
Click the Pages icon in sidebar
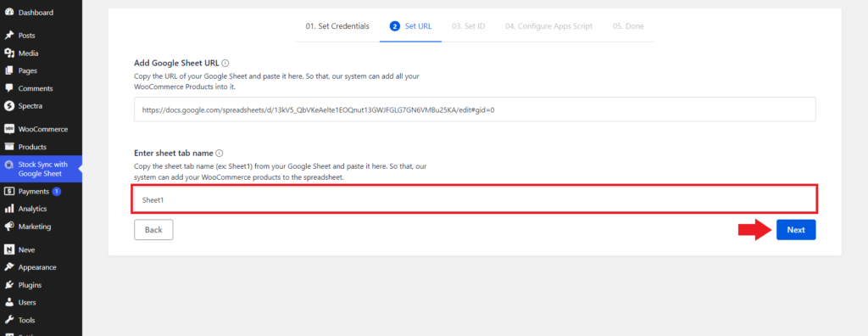click(x=8, y=71)
